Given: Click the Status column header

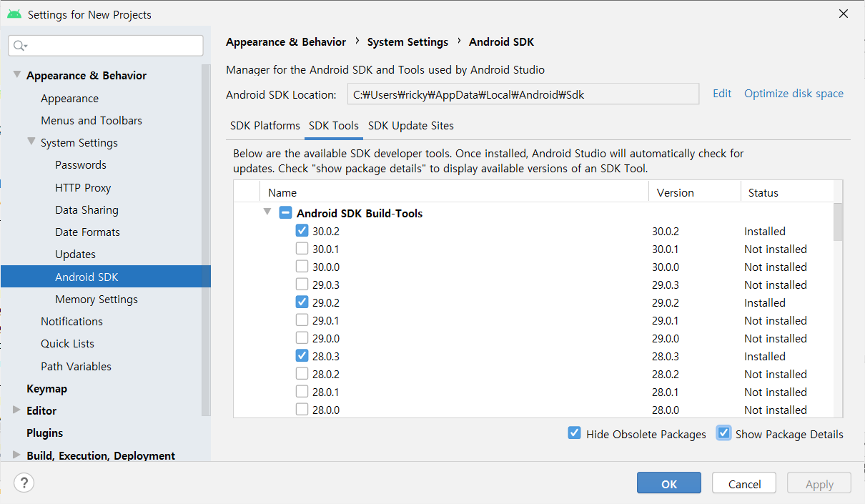Looking at the screenshot, I should point(787,192).
